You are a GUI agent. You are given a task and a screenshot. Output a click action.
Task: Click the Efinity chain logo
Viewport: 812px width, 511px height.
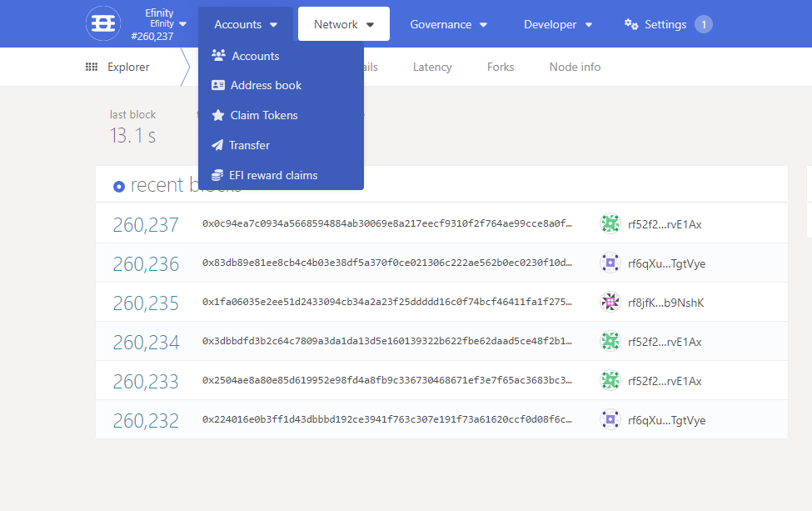(103, 23)
